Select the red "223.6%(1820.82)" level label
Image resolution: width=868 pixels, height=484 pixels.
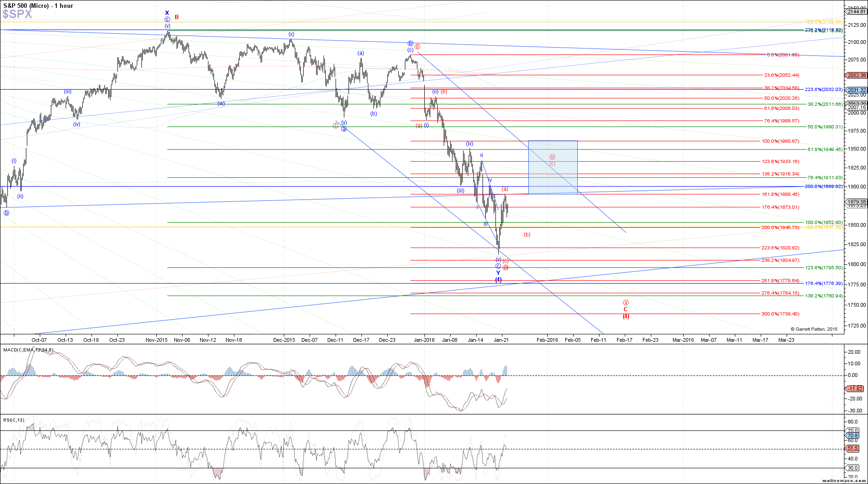(780, 248)
